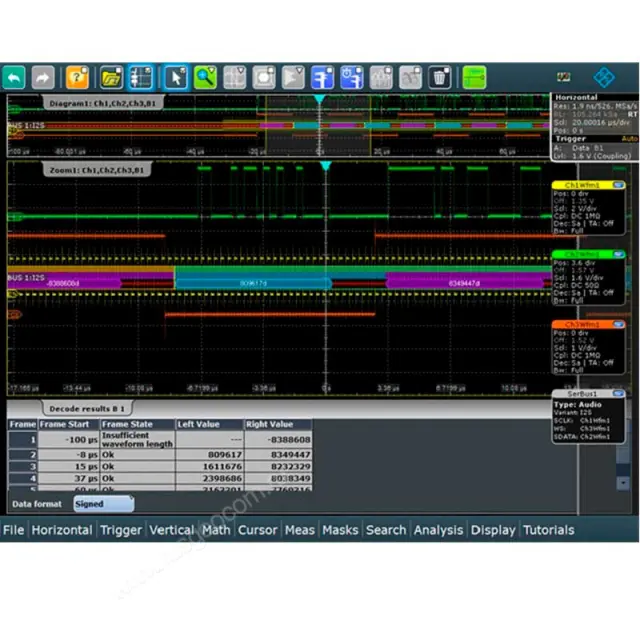Open the Data format Signed dropdown
Screen dimensions: 640x640
pyautogui.click(x=103, y=504)
